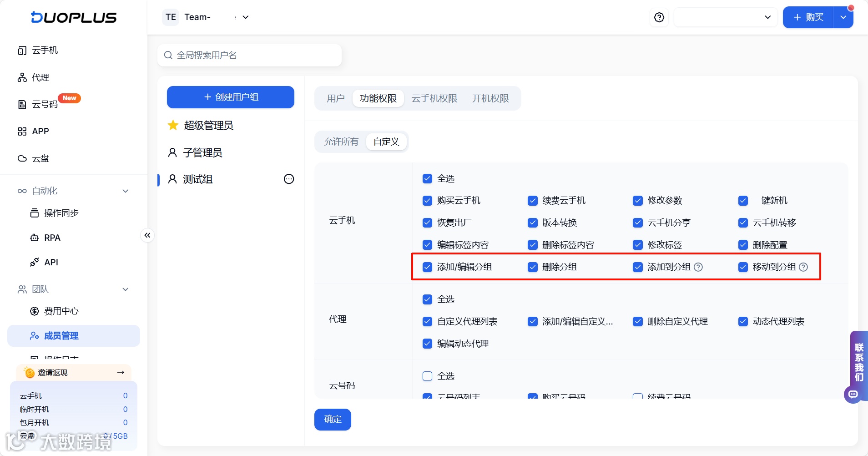Viewport: 868px width, 456px height.
Task: Toggle 一键新机 checkbox
Action: click(x=743, y=201)
